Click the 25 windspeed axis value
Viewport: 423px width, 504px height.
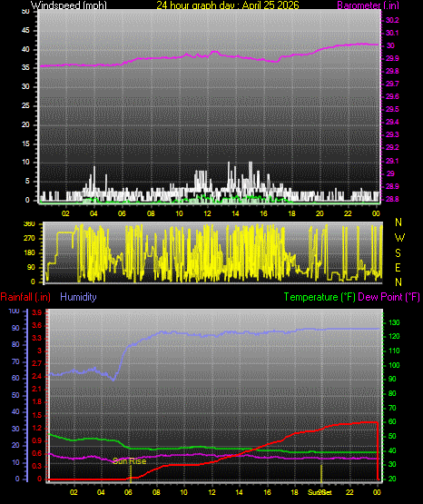pyautogui.click(x=25, y=105)
